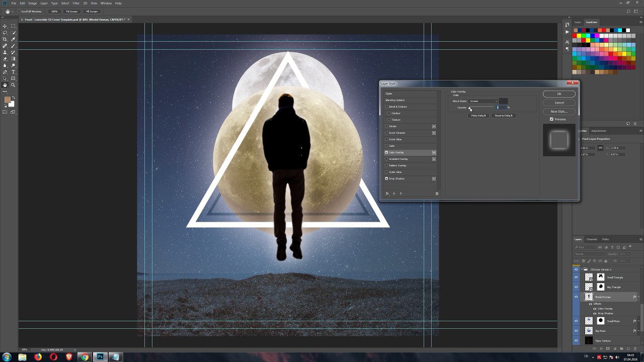Open the Layers panel options menu
This screenshot has width=644, height=362.
[x=640, y=239]
